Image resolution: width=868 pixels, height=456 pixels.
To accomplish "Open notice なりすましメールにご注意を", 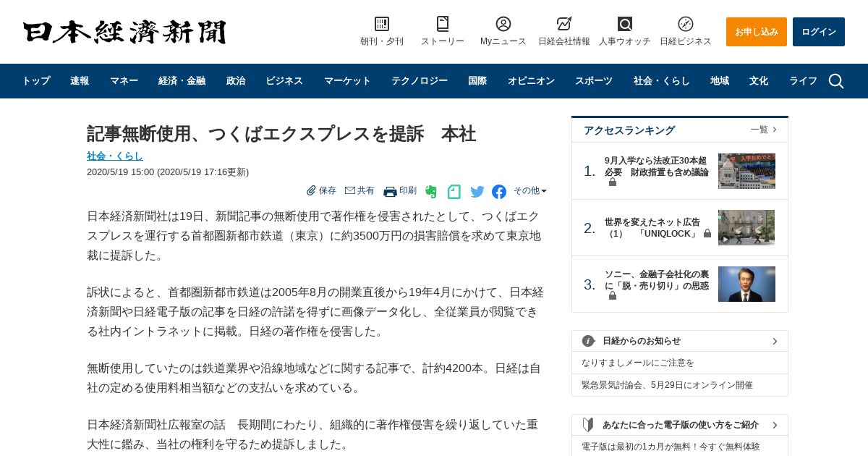I will pyautogui.click(x=638, y=363).
